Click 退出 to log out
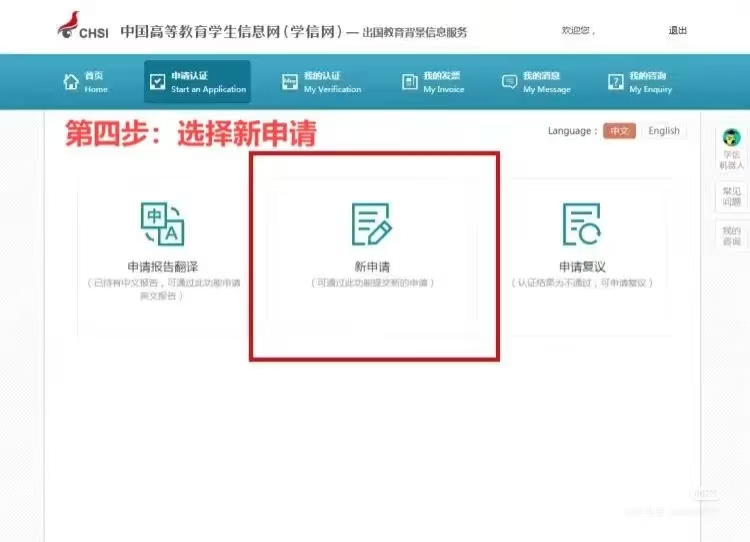 (677, 30)
